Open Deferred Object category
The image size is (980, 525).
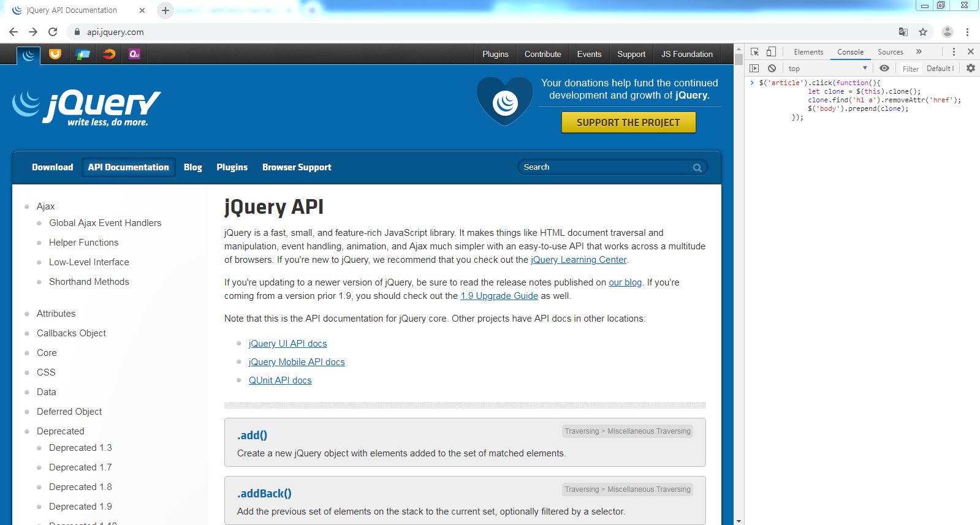tap(69, 412)
